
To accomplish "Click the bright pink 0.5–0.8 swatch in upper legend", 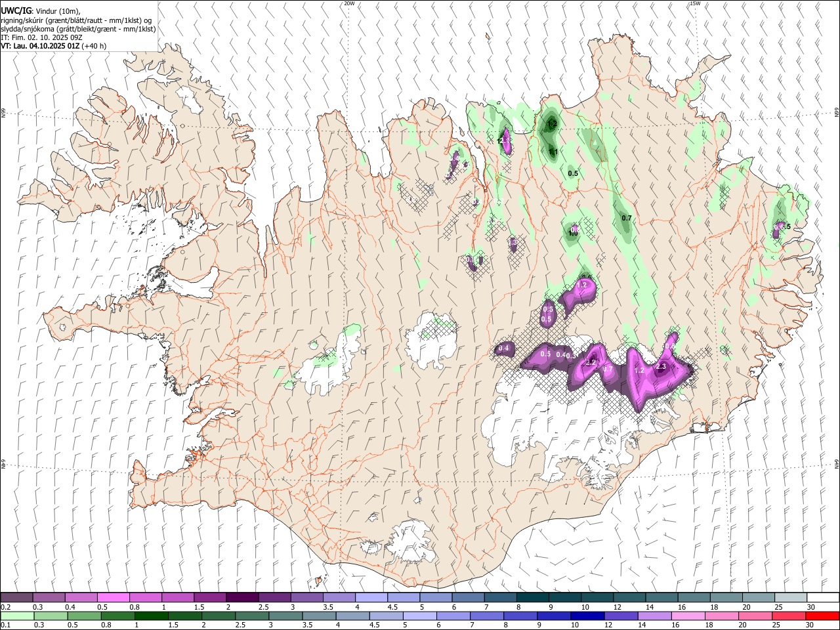I will tap(113, 598).
